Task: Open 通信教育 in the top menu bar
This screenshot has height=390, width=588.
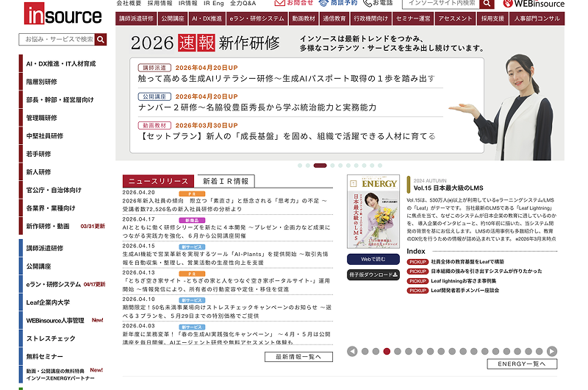Action: click(334, 19)
